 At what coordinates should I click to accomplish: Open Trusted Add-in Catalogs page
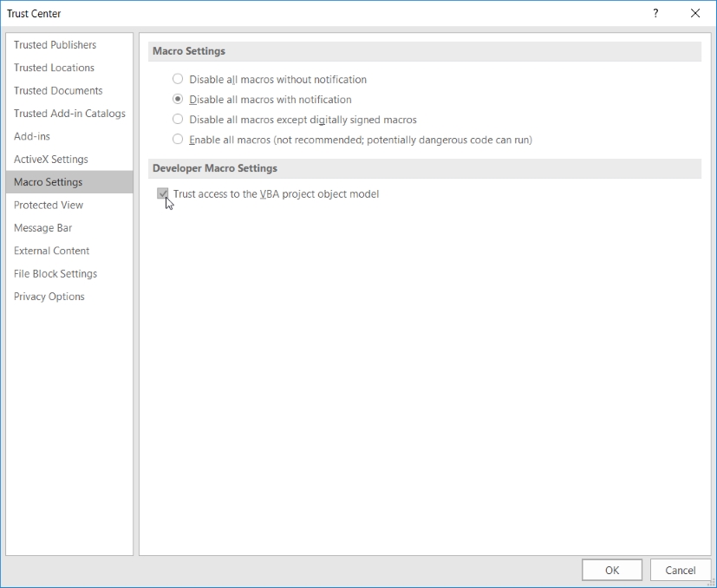(x=69, y=114)
